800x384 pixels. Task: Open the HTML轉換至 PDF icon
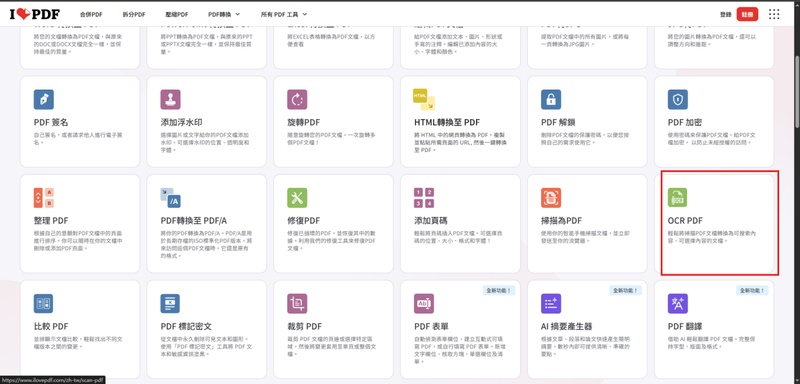pos(424,99)
